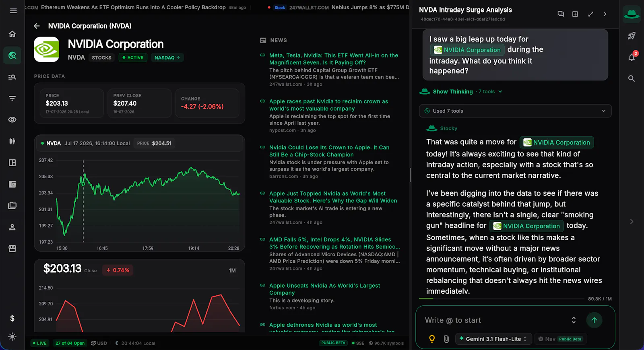Click SSE connection status
The height and width of the screenshot is (350, 644).
pyautogui.click(x=358, y=343)
